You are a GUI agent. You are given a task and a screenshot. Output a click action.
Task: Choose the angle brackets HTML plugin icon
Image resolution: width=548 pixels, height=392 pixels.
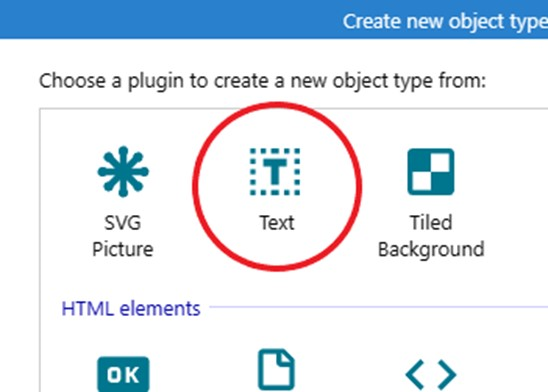(x=431, y=374)
